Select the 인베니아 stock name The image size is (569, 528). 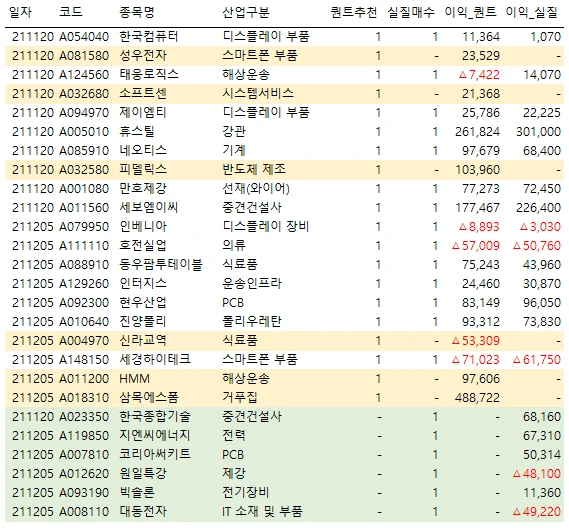click(x=143, y=226)
